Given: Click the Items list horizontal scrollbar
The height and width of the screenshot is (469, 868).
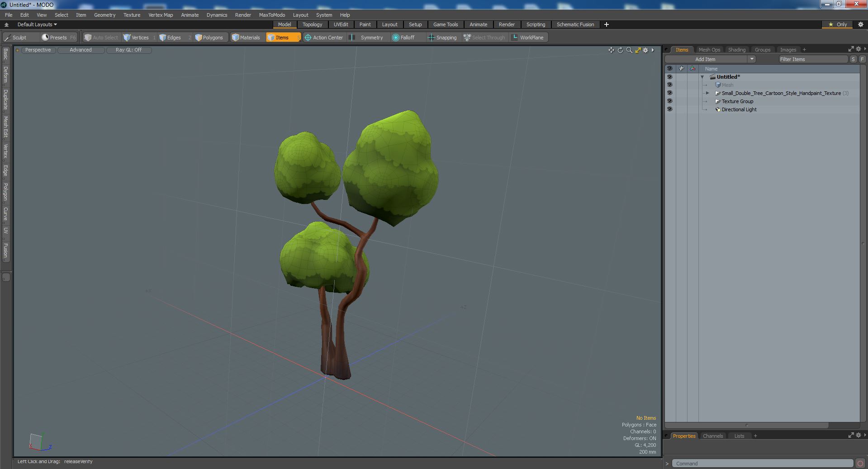Looking at the screenshot, I should [x=747, y=425].
